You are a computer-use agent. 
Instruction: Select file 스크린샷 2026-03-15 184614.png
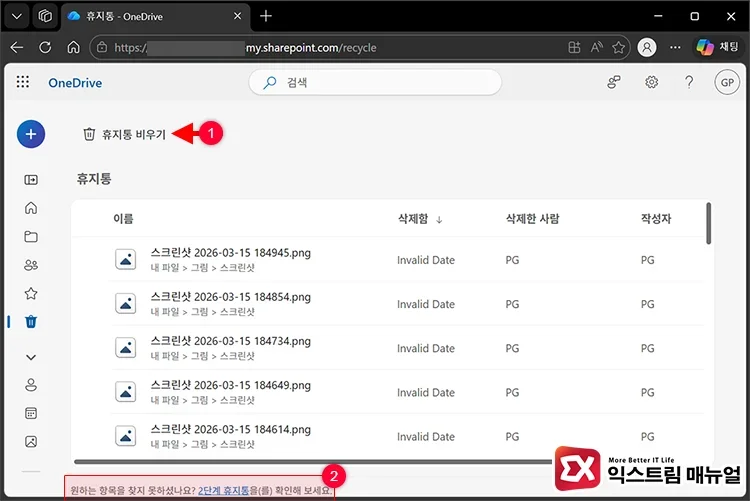231,429
